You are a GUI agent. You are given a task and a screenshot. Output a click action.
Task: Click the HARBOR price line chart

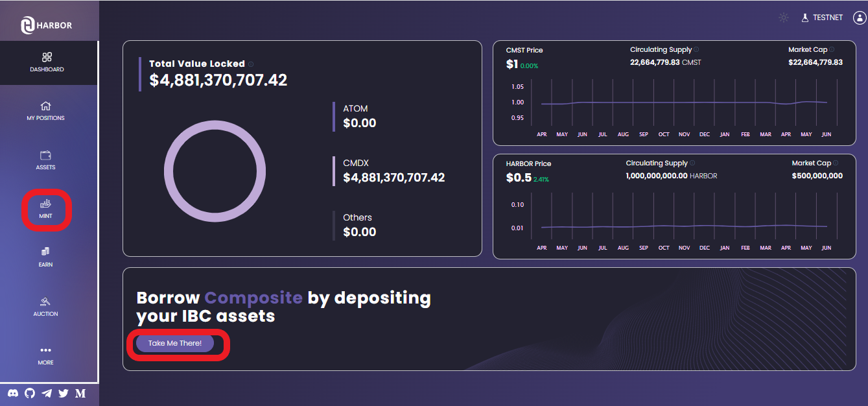coord(684,226)
